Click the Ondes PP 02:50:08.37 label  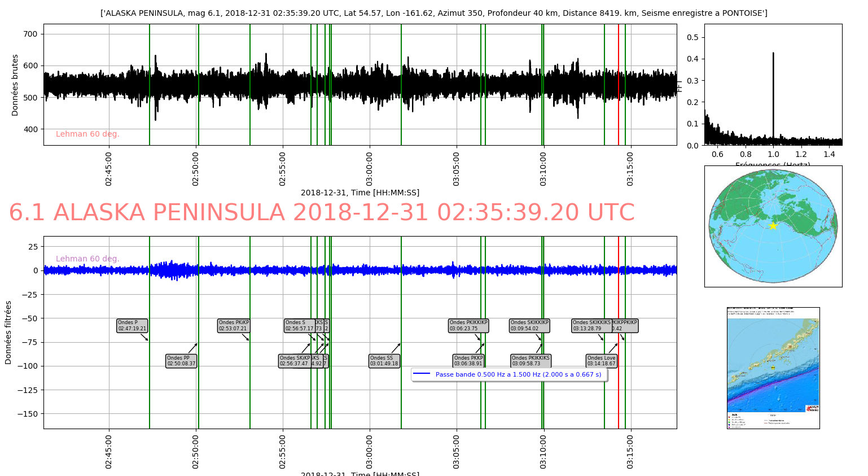[181, 361]
